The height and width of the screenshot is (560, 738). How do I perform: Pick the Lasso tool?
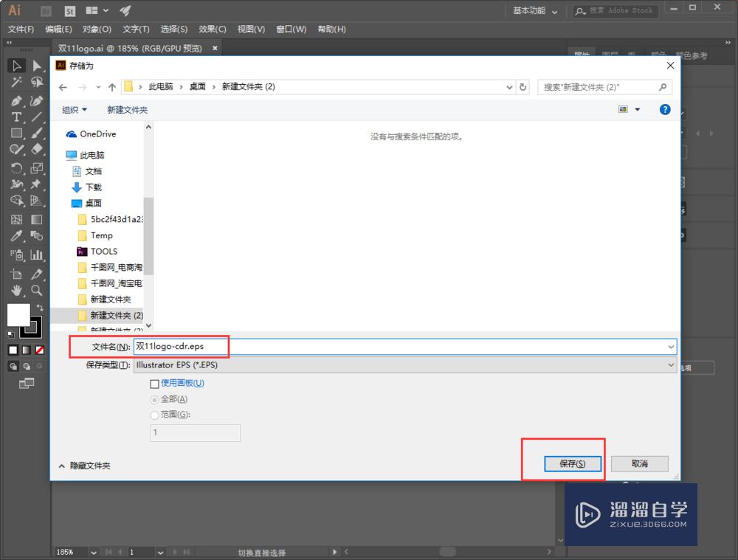pos(36,83)
